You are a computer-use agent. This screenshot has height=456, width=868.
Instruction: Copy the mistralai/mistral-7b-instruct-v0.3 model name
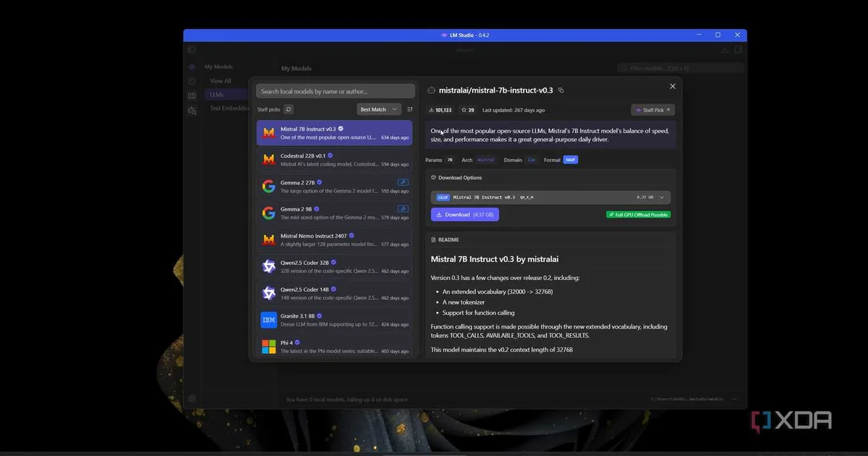(561, 90)
